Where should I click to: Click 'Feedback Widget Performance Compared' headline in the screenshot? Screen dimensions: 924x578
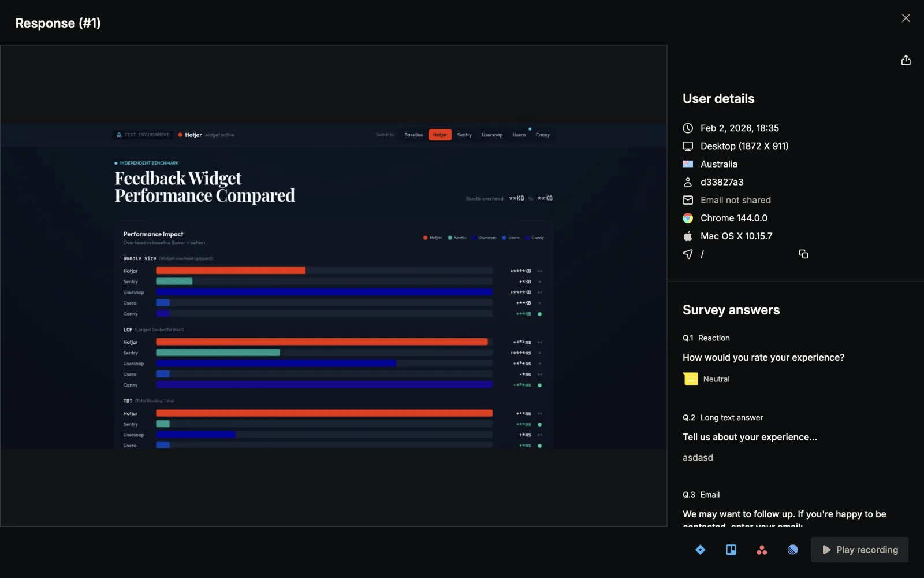(204, 187)
